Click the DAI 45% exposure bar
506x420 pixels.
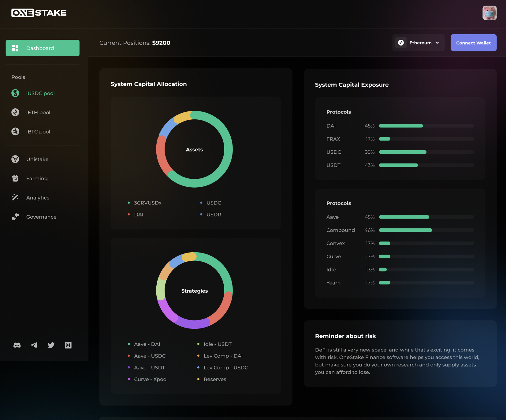(x=426, y=126)
